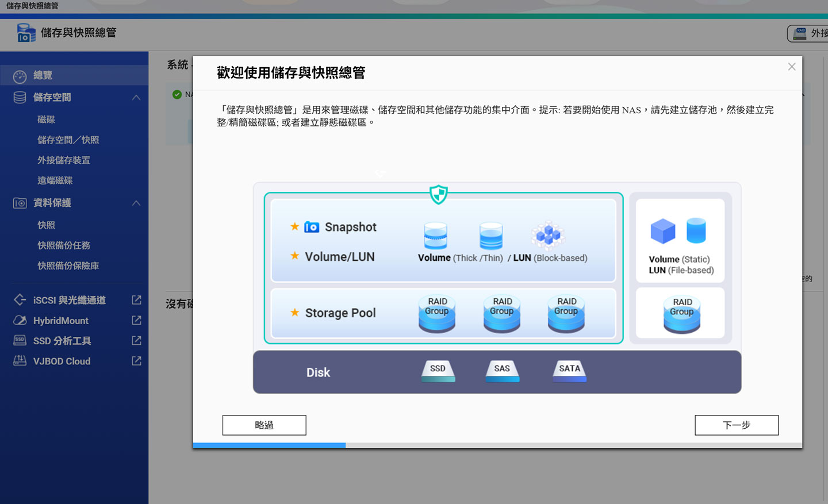828x504 pixels.
Task: Select 快照 under 資料保護
Action: pyautogui.click(x=46, y=225)
